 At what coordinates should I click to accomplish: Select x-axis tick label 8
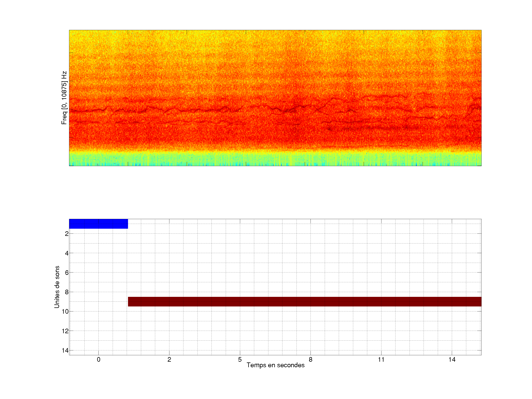coord(311,359)
